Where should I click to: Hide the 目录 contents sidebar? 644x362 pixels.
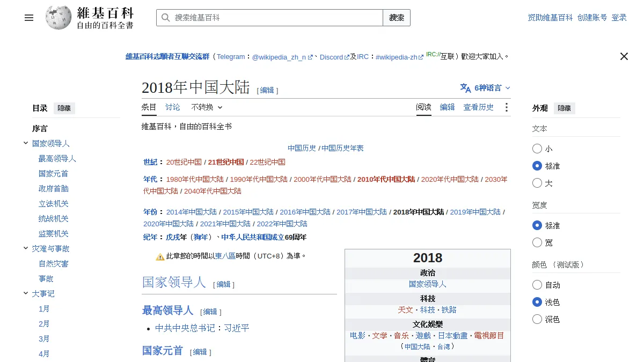point(64,108)
